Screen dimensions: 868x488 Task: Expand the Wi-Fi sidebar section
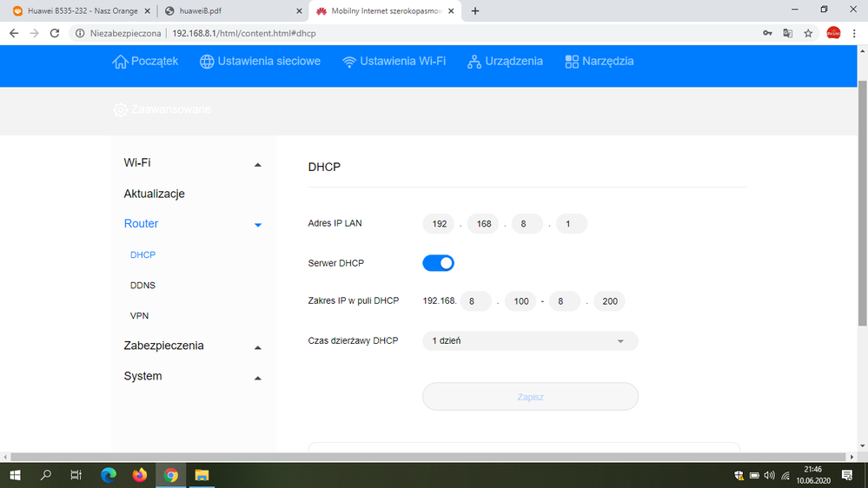tap(257, 164)
